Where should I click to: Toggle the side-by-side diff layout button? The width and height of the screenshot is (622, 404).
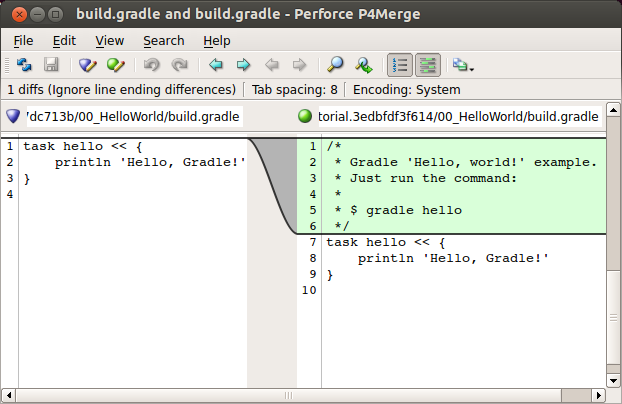(428, 65)
